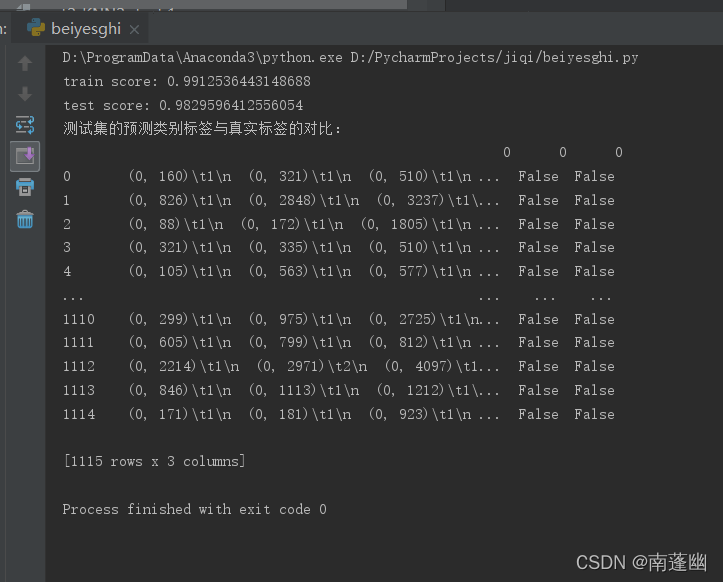Click output row 1110 in the console
The image size is (723, 582).
click(338, 319)
